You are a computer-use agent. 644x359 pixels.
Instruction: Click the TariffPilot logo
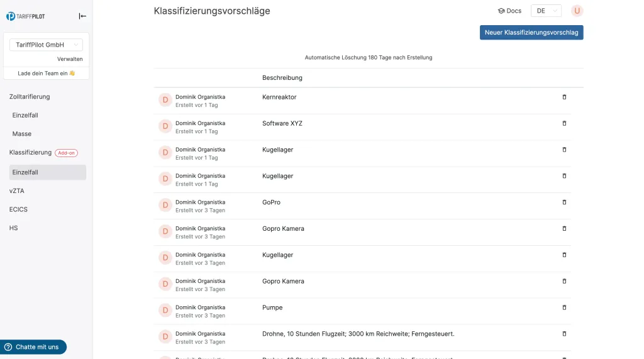tap(26, 16)
